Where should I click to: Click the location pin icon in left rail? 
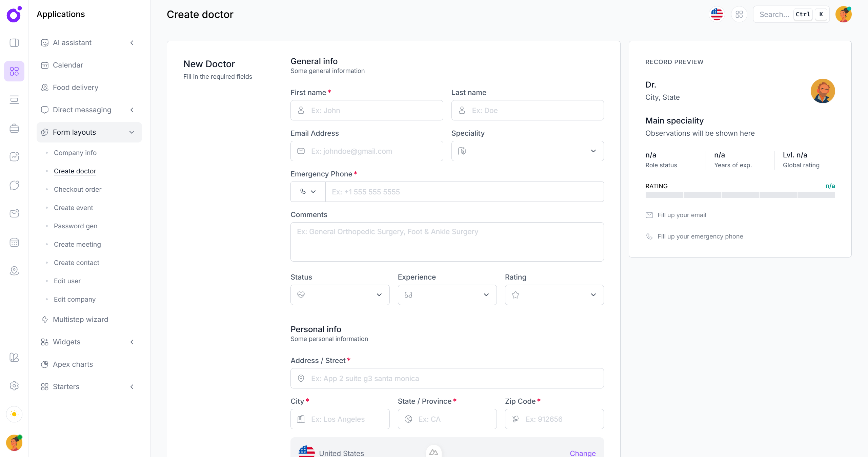pos(14,271)
